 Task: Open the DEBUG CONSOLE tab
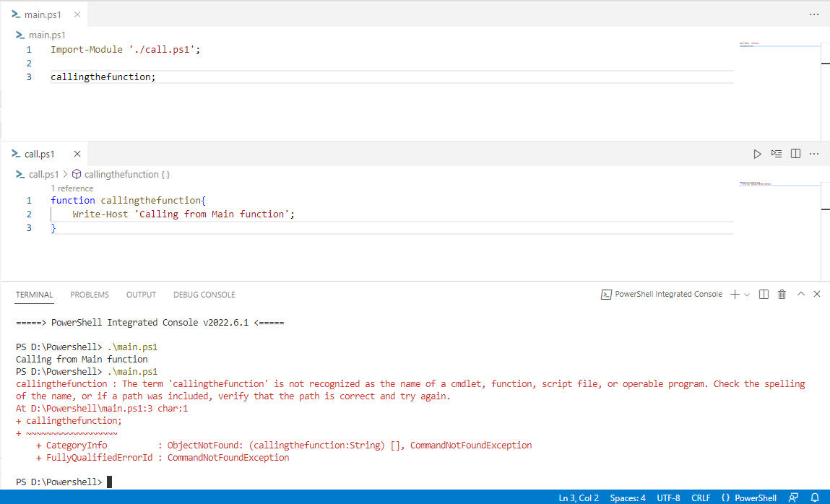tap(204, 295)
